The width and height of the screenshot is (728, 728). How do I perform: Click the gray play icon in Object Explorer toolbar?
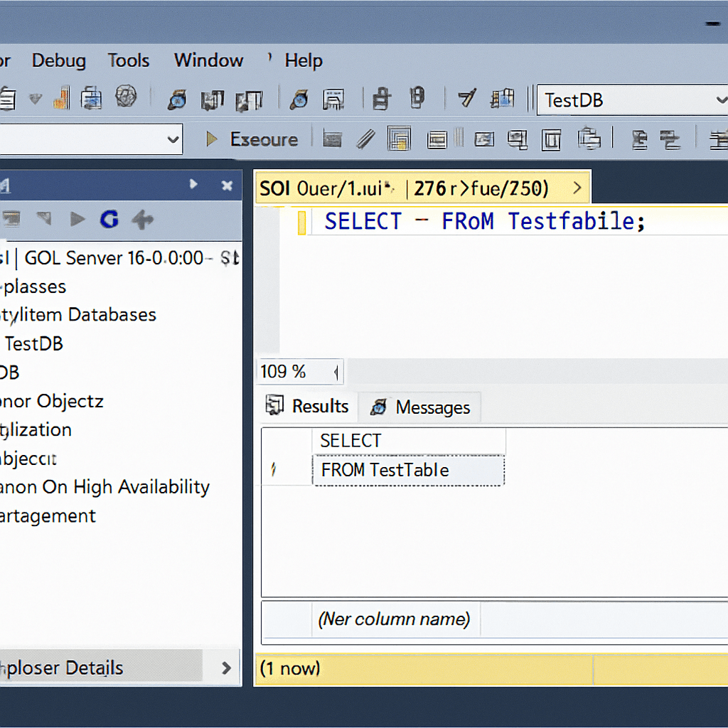(x=77, y=219)
